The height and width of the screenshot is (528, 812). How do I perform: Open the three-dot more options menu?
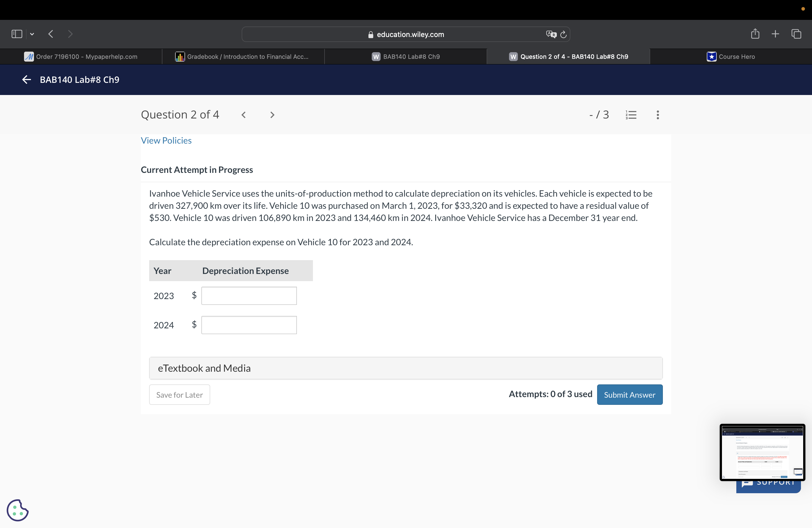(657, 115)
